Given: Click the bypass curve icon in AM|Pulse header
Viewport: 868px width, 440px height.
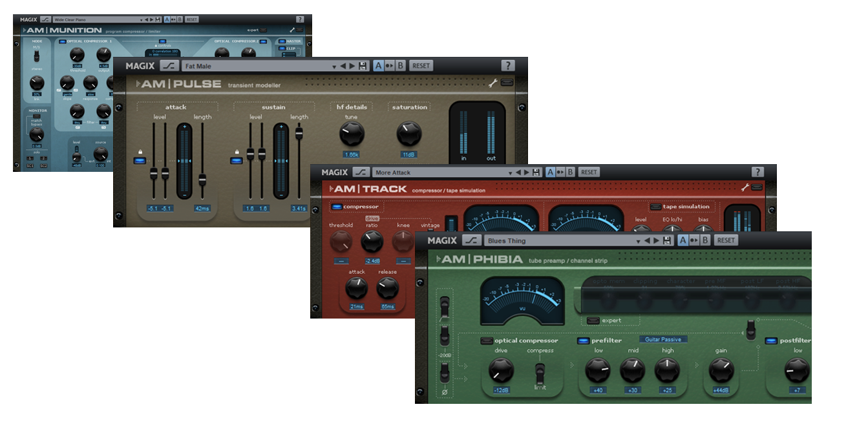Looking at the screenshot, I should tap(168, 66).
